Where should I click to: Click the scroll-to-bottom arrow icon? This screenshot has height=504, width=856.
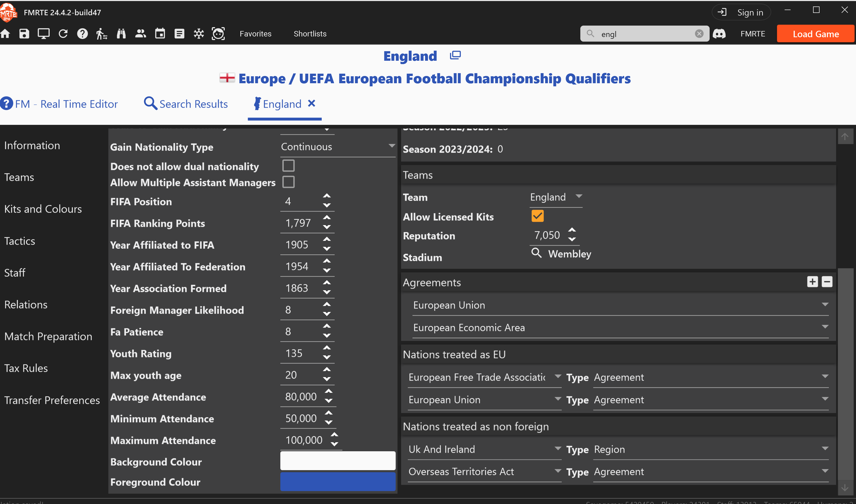845,487
